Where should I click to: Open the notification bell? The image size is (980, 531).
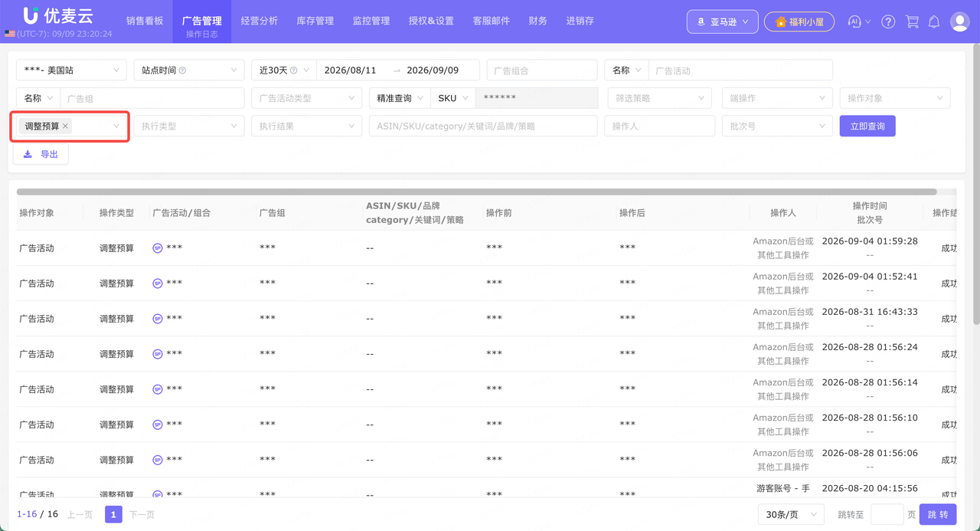934,21
